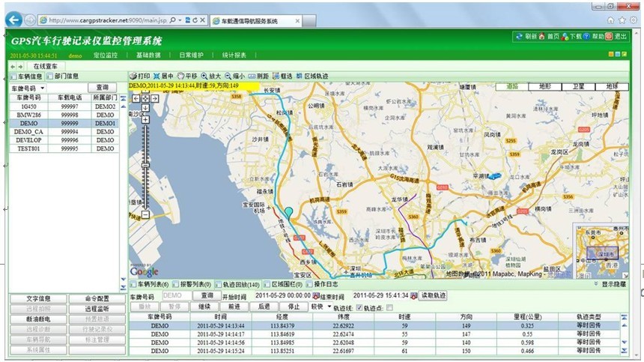Switch map to 地形 terrain view
The width and height of the screenshot is (644, 362).
544,86
